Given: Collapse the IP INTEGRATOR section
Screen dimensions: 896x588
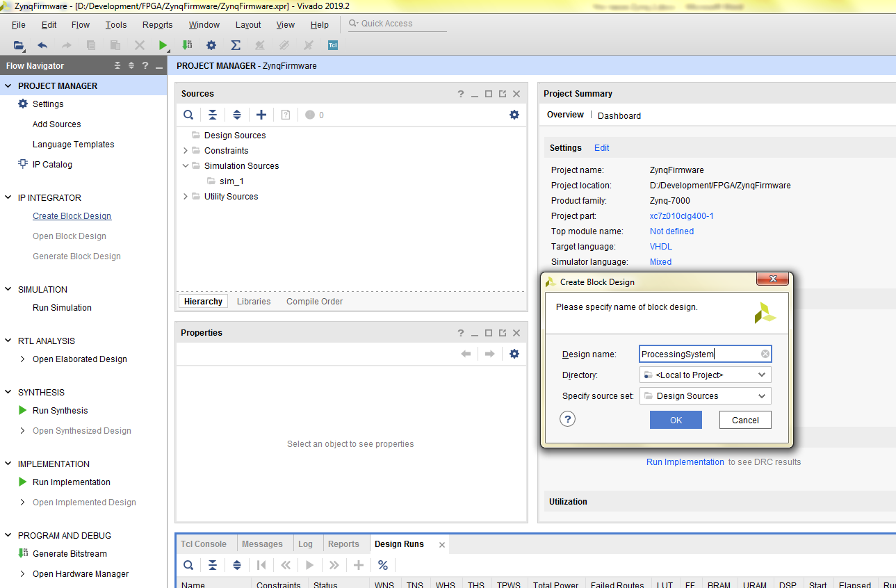Looking at the screenshot, I should 8,198.
